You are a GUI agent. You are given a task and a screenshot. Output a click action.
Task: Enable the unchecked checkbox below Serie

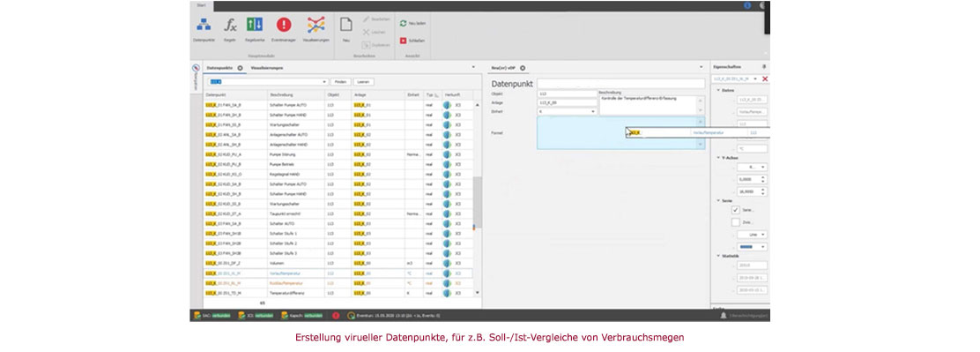click(x=736, y=222)
